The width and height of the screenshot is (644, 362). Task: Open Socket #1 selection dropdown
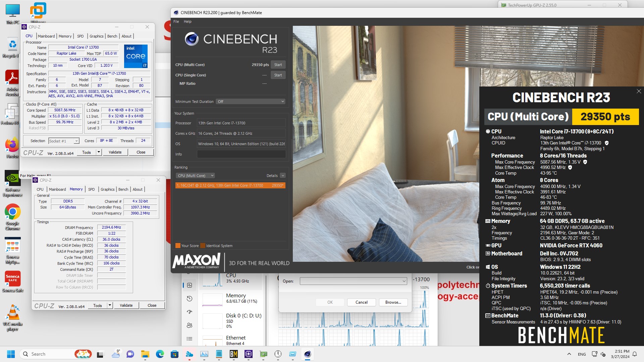[64, 141]
